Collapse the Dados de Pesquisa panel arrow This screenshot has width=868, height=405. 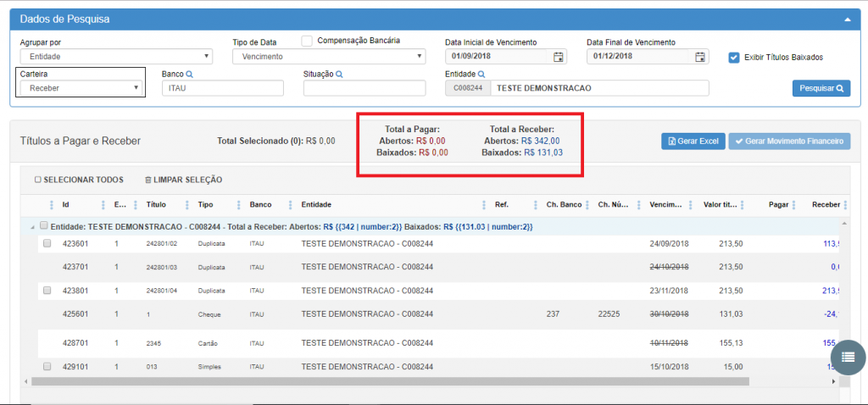click(844, 19)
